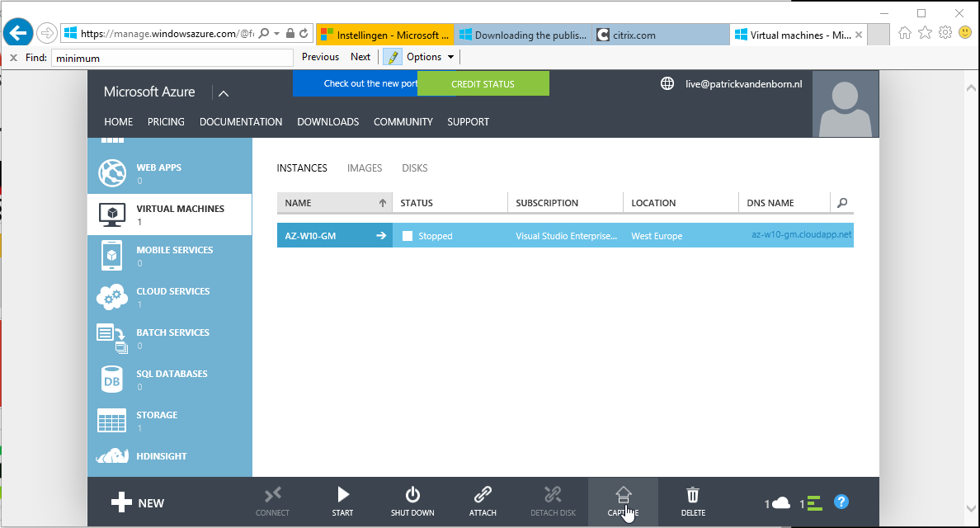Click the table search magnifier icon

pos(841,203)
